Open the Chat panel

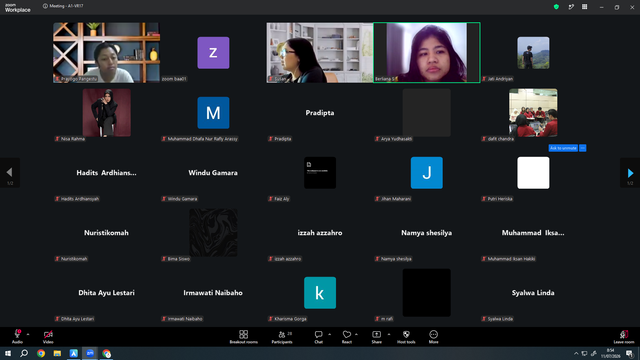coord(318,337)
